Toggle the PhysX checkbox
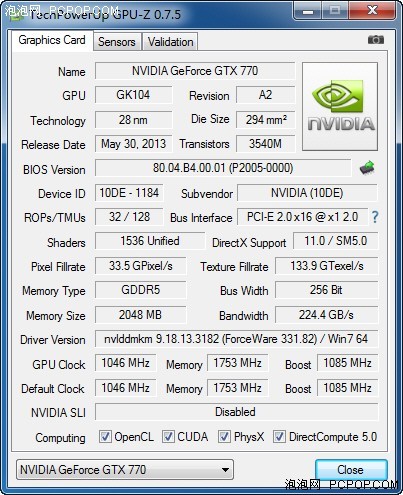This screenshot has height=495, width=403. coord(224,437)
